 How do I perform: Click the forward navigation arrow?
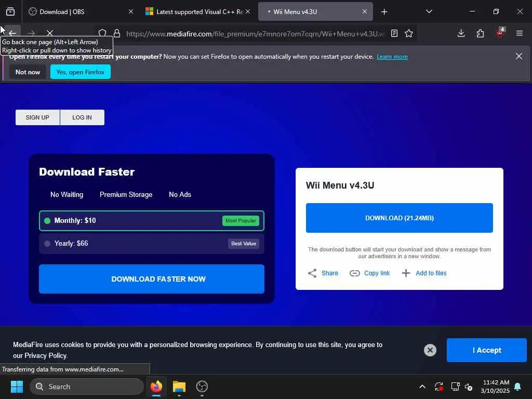pos(31,33)
